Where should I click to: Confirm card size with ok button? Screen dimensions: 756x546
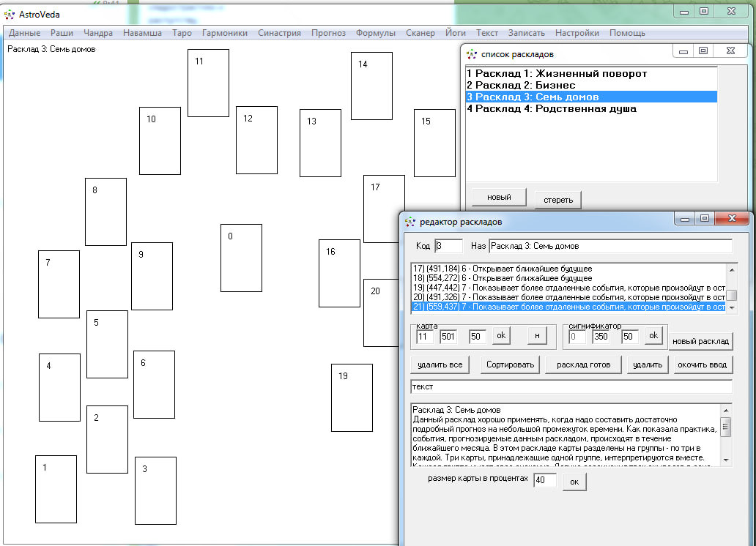[x=574, y=482]
